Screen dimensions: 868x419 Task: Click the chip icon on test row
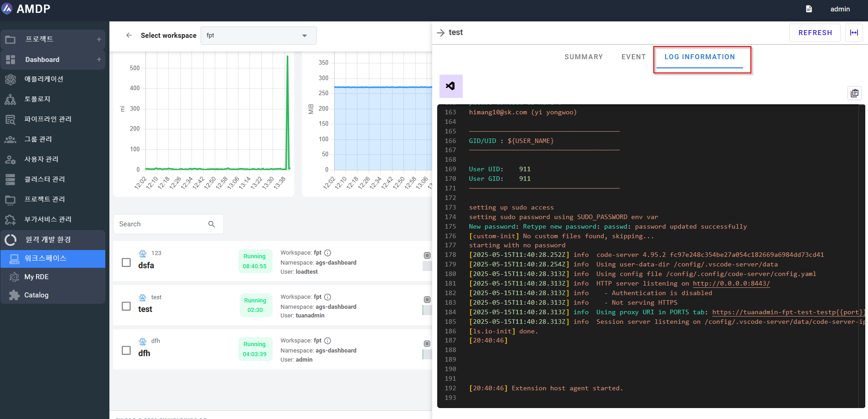click(427, 300)
